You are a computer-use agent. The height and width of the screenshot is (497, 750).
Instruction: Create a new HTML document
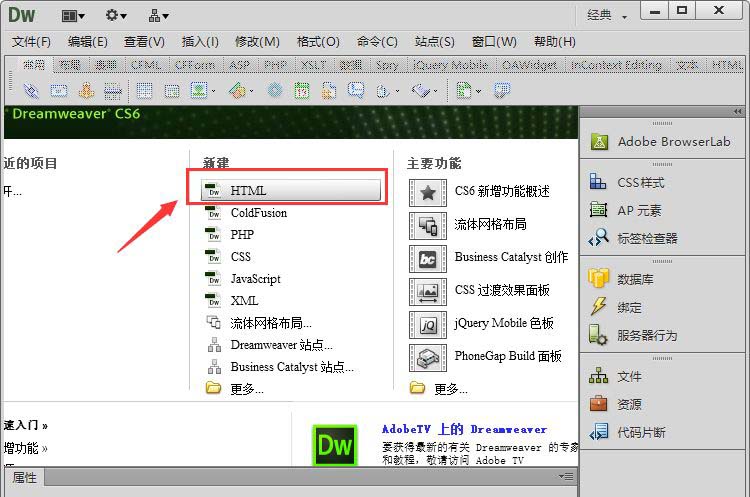pos(291,190)
